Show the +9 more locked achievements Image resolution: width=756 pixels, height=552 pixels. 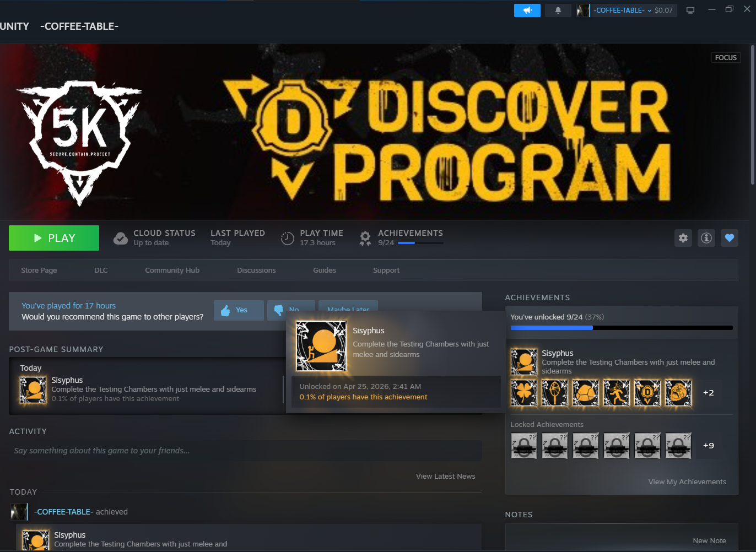709,446
